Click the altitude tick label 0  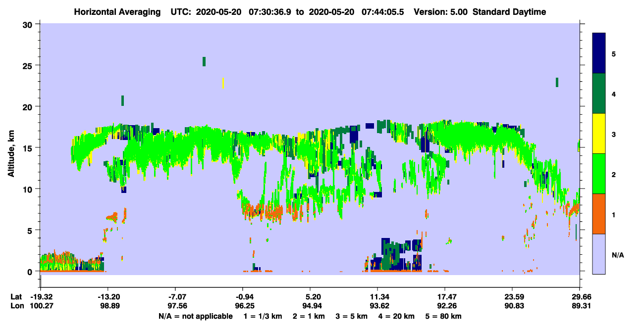[x=31, y=271]
